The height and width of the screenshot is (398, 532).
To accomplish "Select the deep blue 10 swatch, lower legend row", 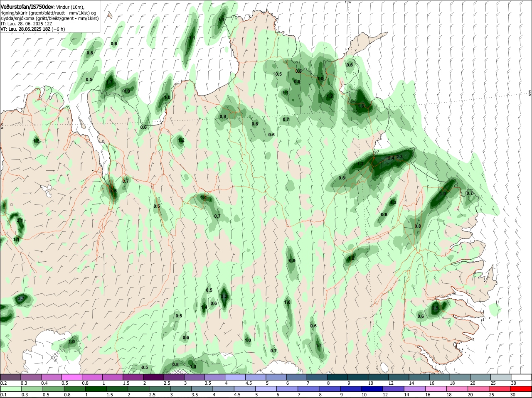I will [x=372, y=388].
